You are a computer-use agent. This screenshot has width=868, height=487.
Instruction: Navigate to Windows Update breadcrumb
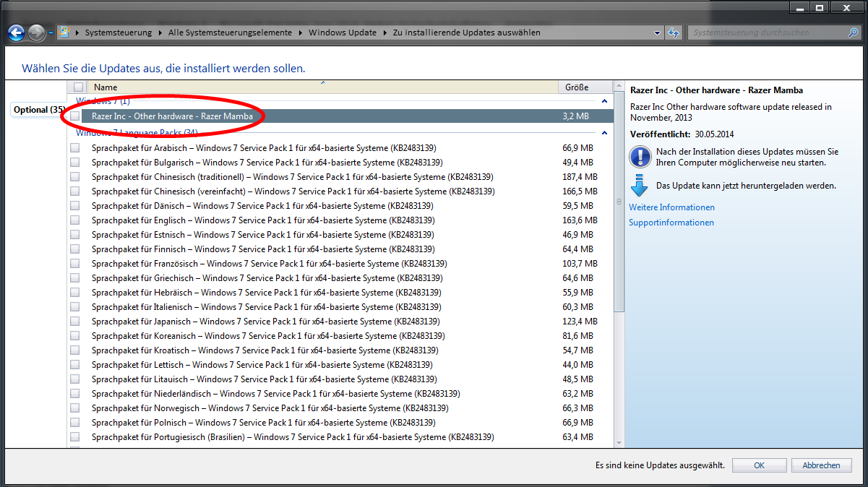click(343, 33)
